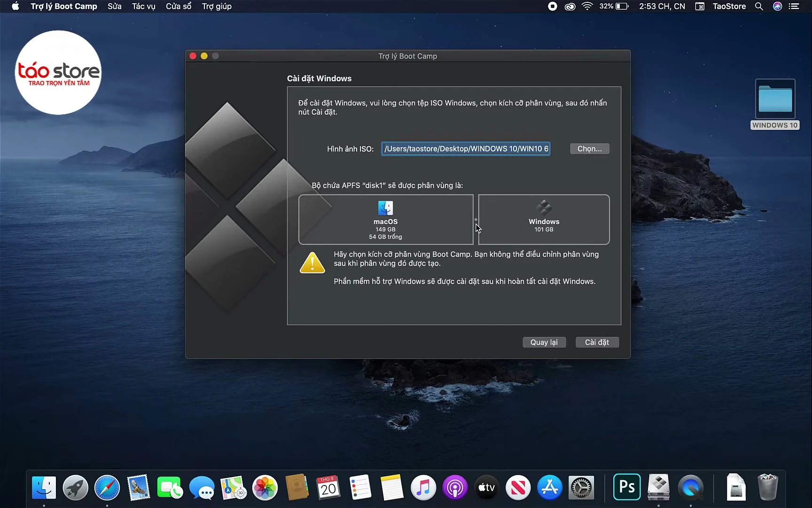Open the Apple TV app from the Dock
The image size is (812, 508).
pos(486,487)
